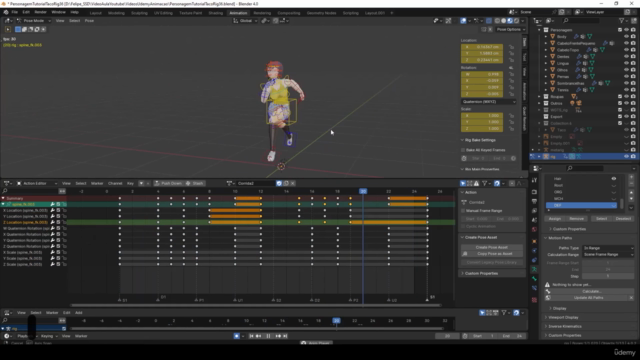
Task: Click Assign bone collection button
Action: [555, 219]
